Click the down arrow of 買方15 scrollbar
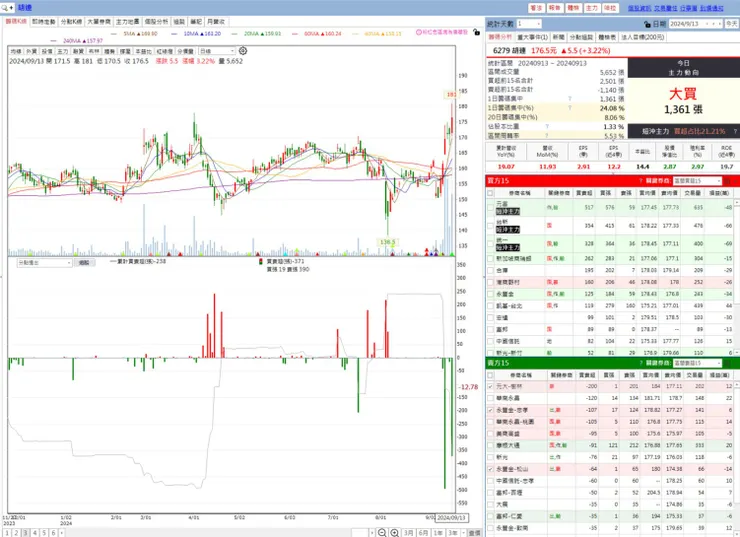The height and width of the screenshot is (537, 740). pyautogui.click(x=737, y=352)
